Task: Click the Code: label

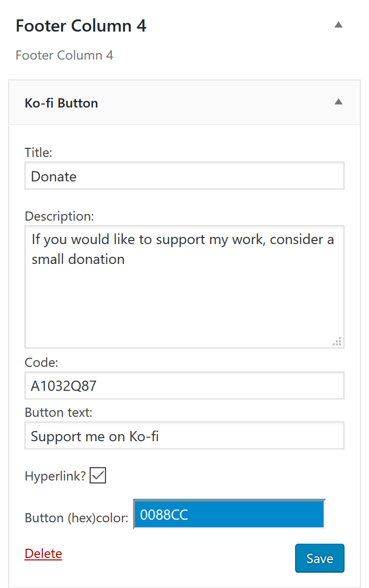Action: tap(41, 363)
